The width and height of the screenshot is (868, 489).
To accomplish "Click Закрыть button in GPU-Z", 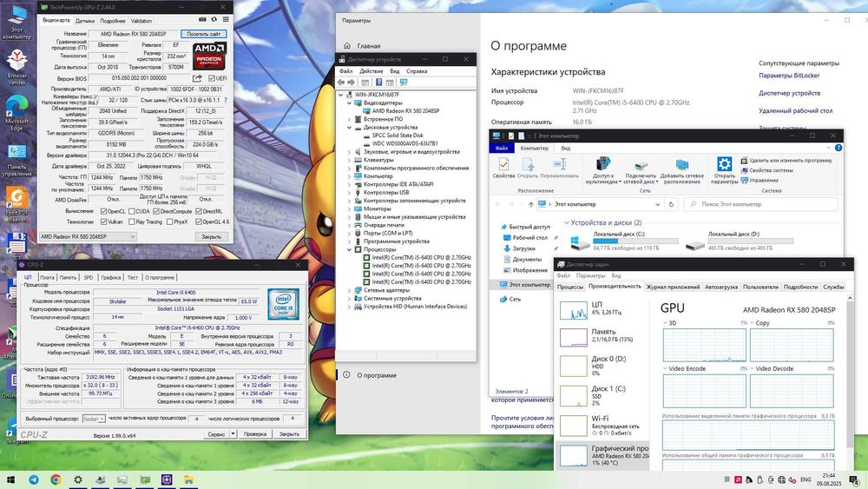I will point(211,236).
